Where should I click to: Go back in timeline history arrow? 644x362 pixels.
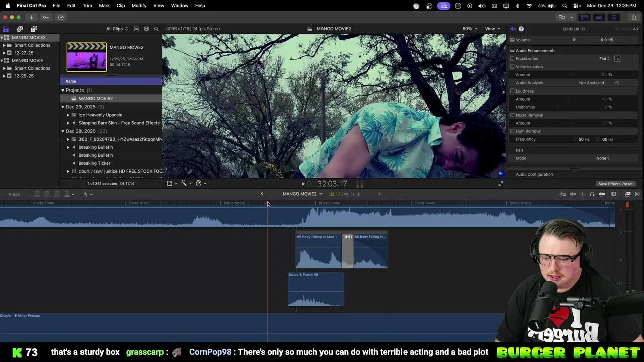click(x=262, y=194)
